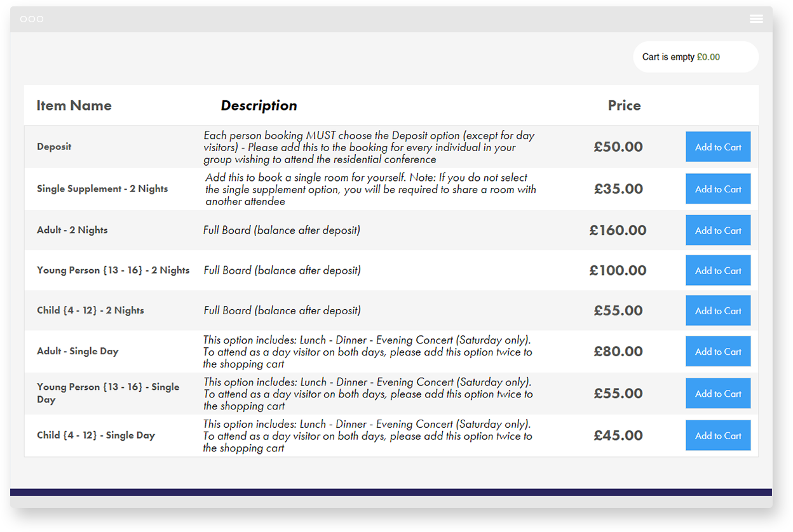Add Young Person 2 Nights to cart

(718, 270)
